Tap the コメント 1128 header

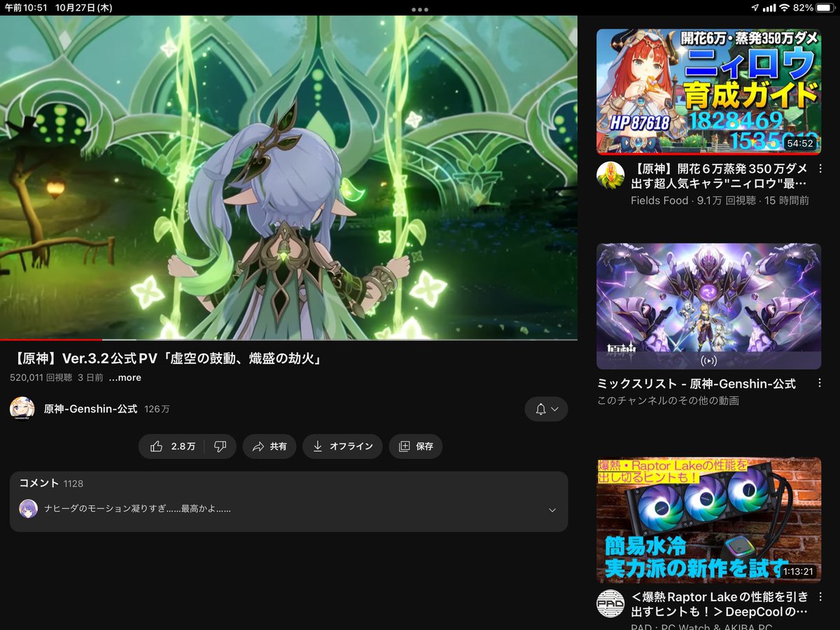click(51, 483)
